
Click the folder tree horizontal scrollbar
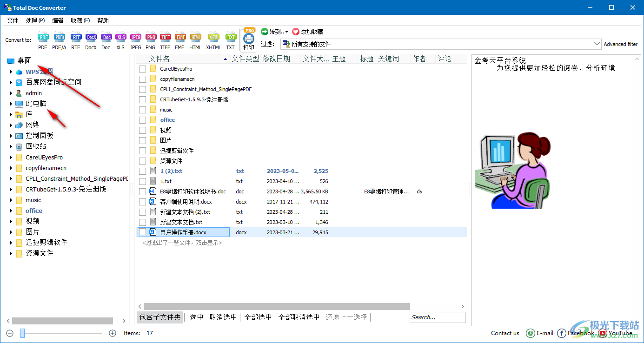62,321
